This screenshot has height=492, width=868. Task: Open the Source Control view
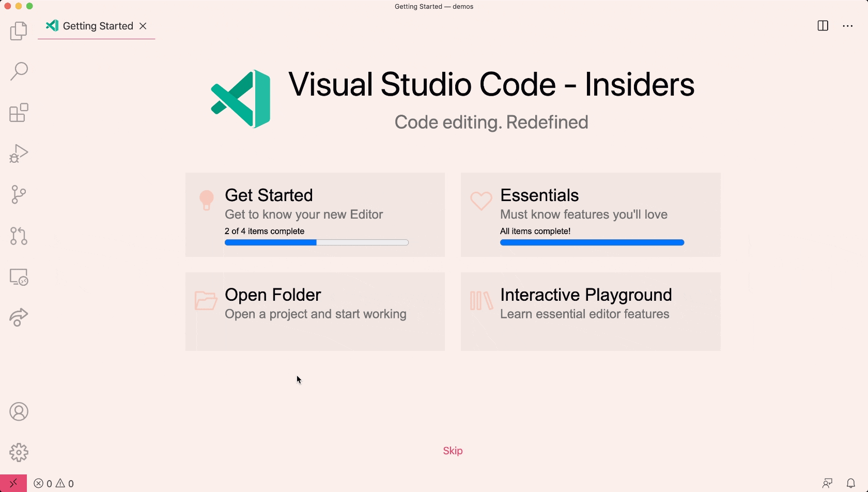pos(19,194)
